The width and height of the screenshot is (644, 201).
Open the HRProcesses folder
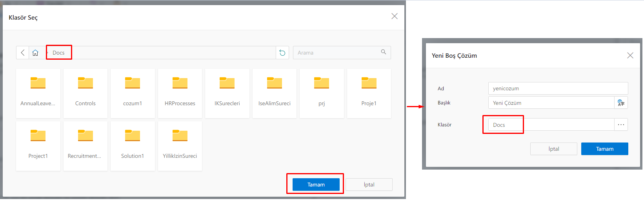pyautogui.click(x=180, y=93)
